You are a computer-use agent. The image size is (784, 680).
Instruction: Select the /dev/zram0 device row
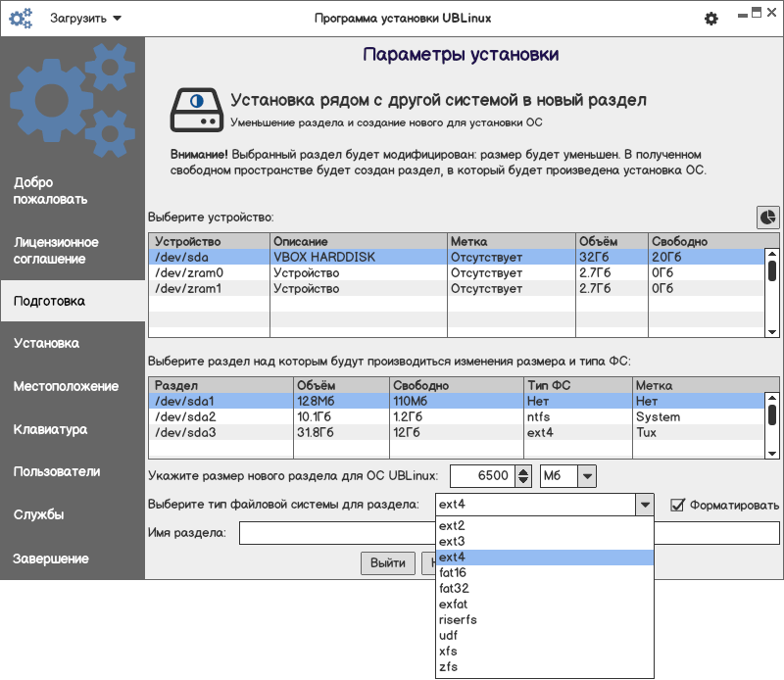pos(457,273)
